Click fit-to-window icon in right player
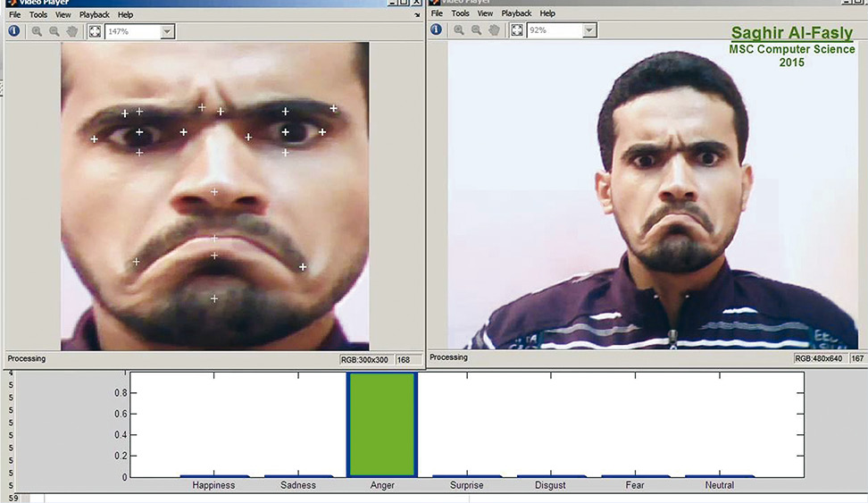The image size is (868, 503). [516, 29]
